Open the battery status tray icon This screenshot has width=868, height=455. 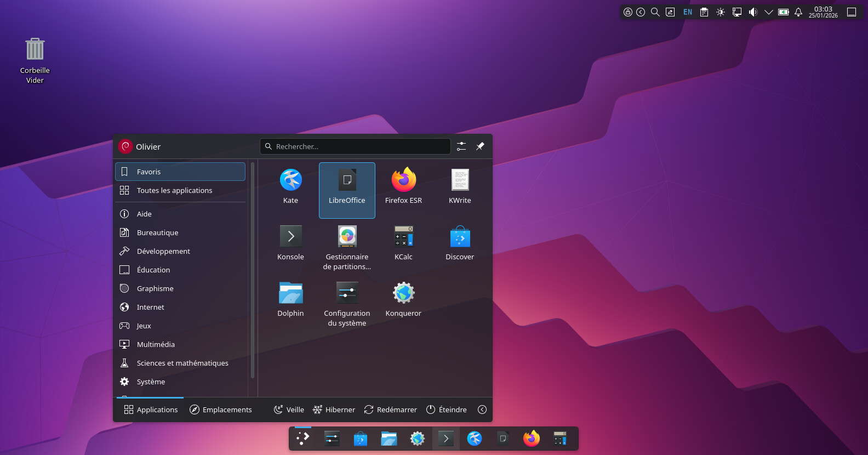(784, 12)
